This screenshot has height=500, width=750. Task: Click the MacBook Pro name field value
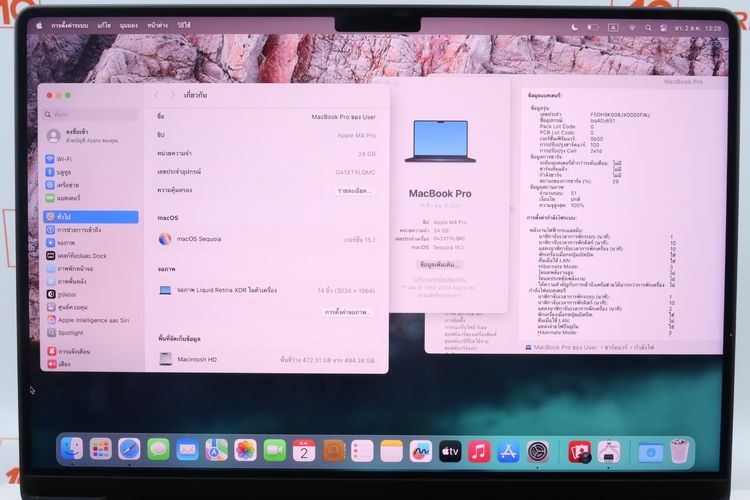click(343, 117)
